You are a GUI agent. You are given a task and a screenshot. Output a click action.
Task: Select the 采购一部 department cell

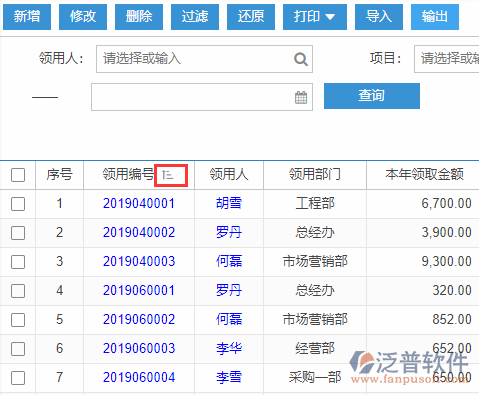coord(315,377)
